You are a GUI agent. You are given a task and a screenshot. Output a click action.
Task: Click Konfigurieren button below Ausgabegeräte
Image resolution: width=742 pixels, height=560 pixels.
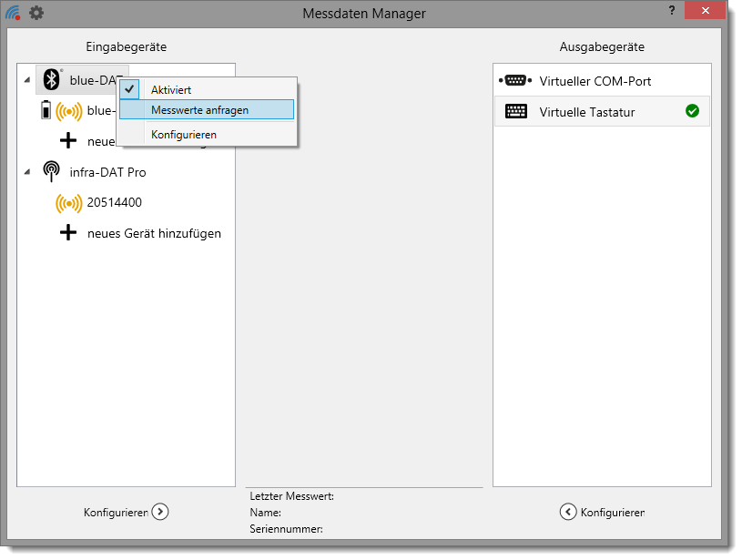click(x=602, y=512)
